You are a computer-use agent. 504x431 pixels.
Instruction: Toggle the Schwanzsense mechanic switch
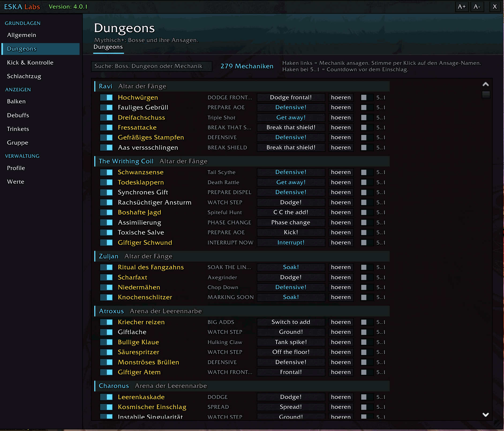[x=106, y=172]
